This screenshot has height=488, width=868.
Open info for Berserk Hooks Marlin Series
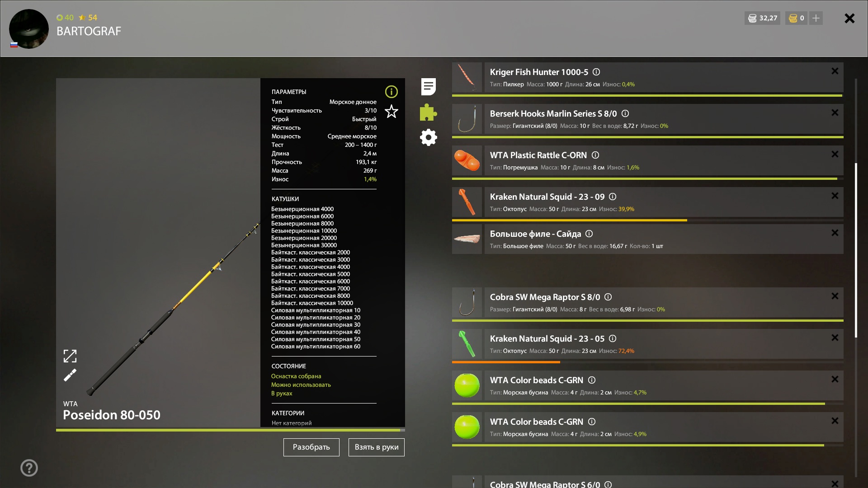pos(625,113)
